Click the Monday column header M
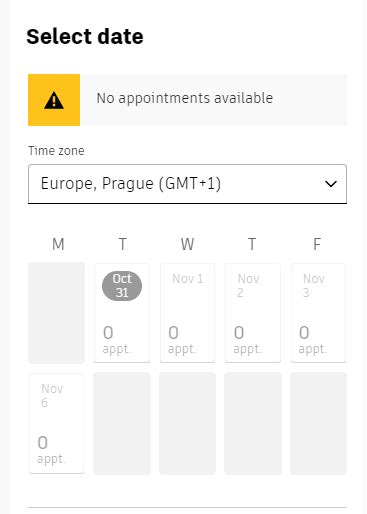The width and height of the screenshot is (367, 514). coord(58,244)
